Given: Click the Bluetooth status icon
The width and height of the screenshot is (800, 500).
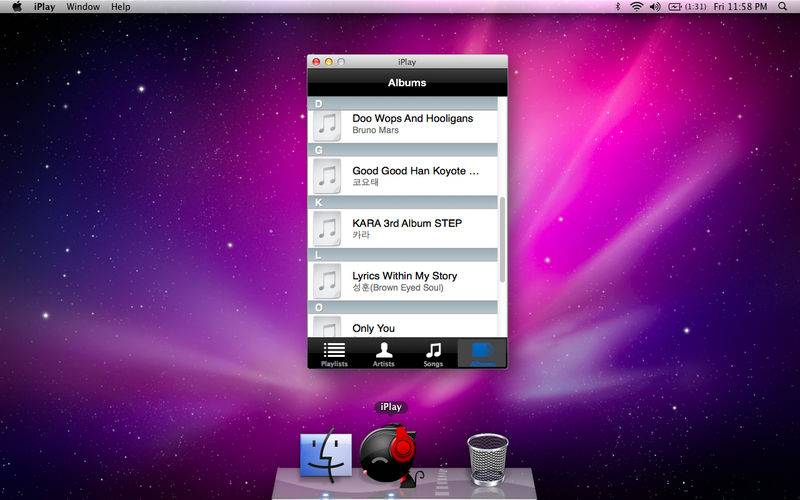Looking at the screenshot, I should click(x=618, y=7).
